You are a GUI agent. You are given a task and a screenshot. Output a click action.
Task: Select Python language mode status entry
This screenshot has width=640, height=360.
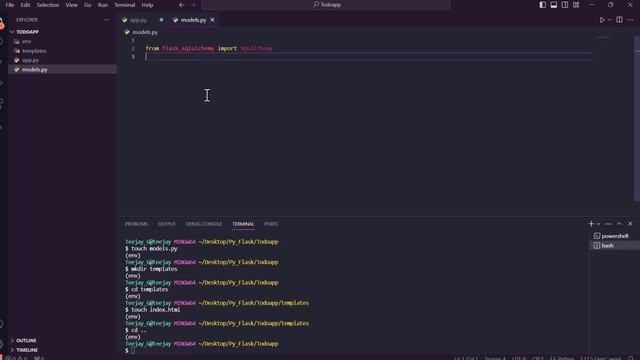(562, 358)
